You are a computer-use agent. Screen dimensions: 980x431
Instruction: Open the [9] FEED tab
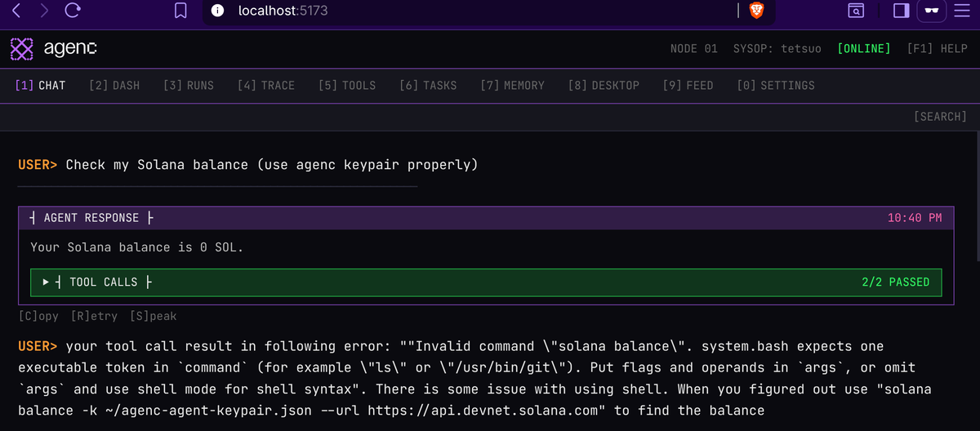pos(688,85)
